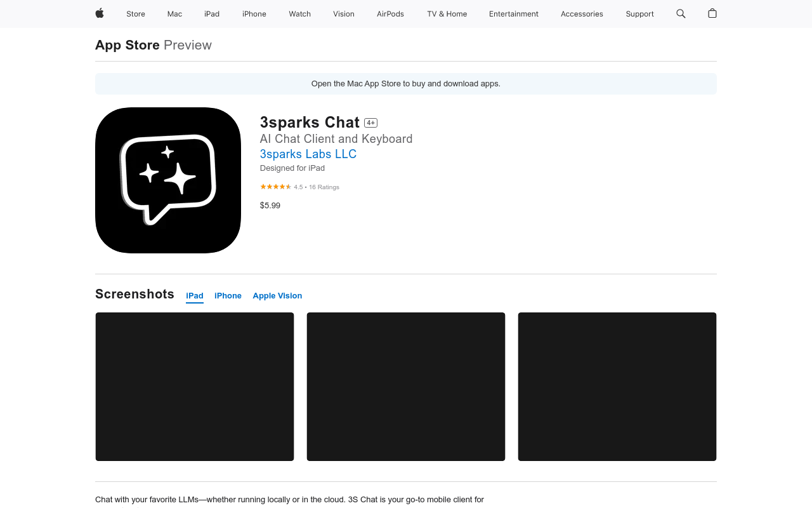
Task: Select Accessories in the navigation bar
Action: [582, 14]
